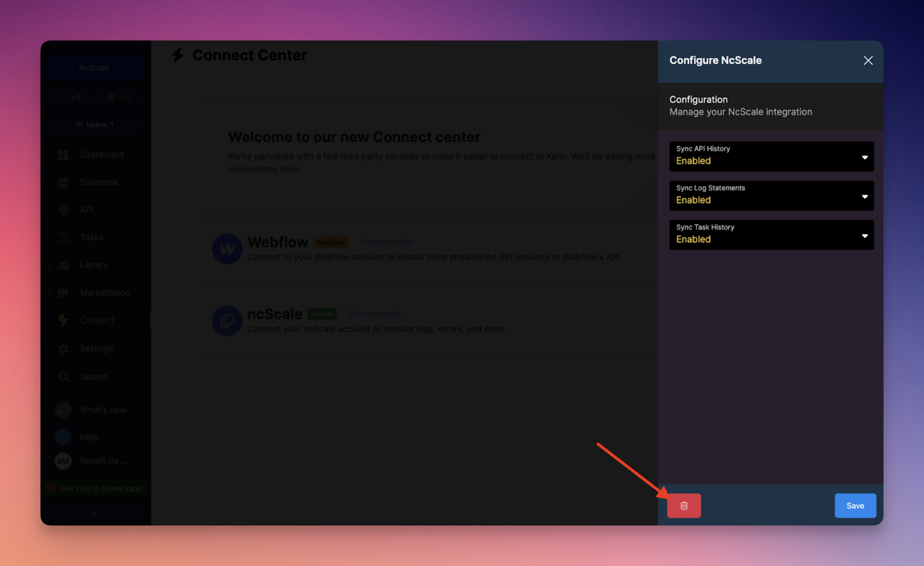Open ncScale Documentation link
The height and width of the screenshot is (566, 924).
[x=376, y=314]
